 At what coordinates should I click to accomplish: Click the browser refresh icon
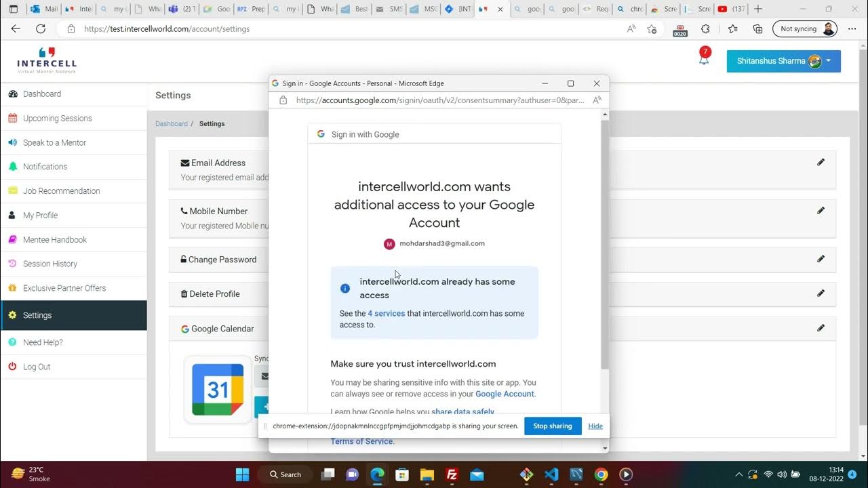[41, 29]
